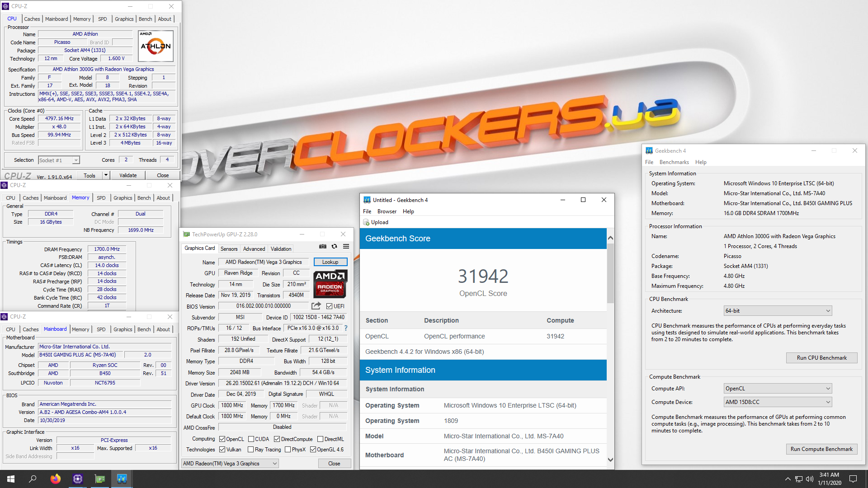Click the Upload icon in Geekbench result window
The image size is (868, 488).
click(x=366, y=222)
